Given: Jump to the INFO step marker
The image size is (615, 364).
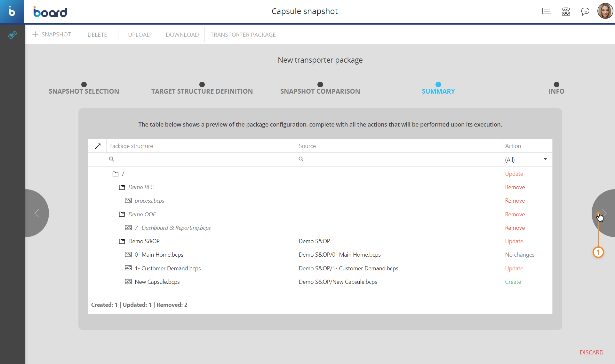Looking at the screenshot, I should 556,85.
